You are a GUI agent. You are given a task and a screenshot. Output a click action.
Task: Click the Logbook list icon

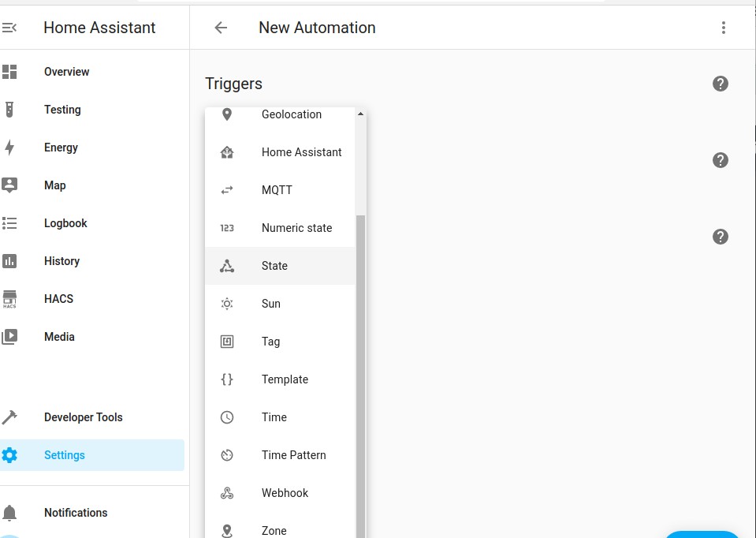[x=9, y=223]
